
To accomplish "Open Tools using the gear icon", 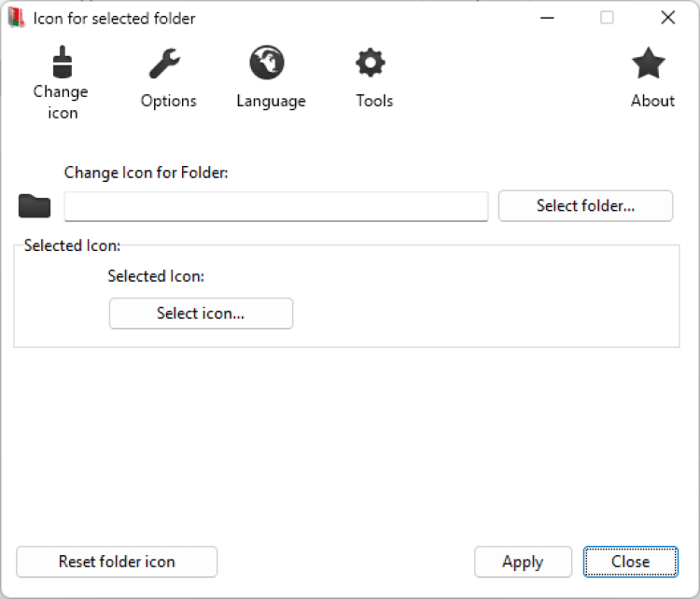I will pyautogui.click(x=371, y=63).
